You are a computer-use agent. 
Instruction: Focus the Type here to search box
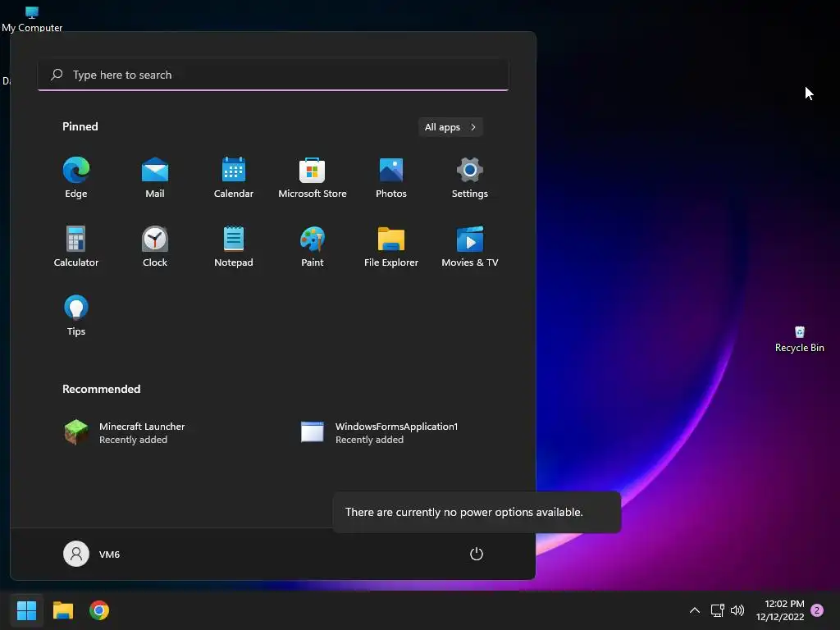coord(273,75)
